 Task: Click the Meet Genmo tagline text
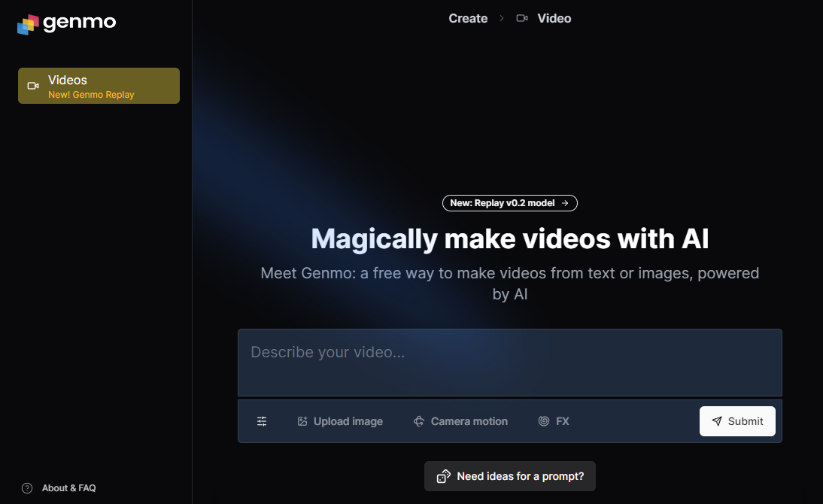pos(509,284)
